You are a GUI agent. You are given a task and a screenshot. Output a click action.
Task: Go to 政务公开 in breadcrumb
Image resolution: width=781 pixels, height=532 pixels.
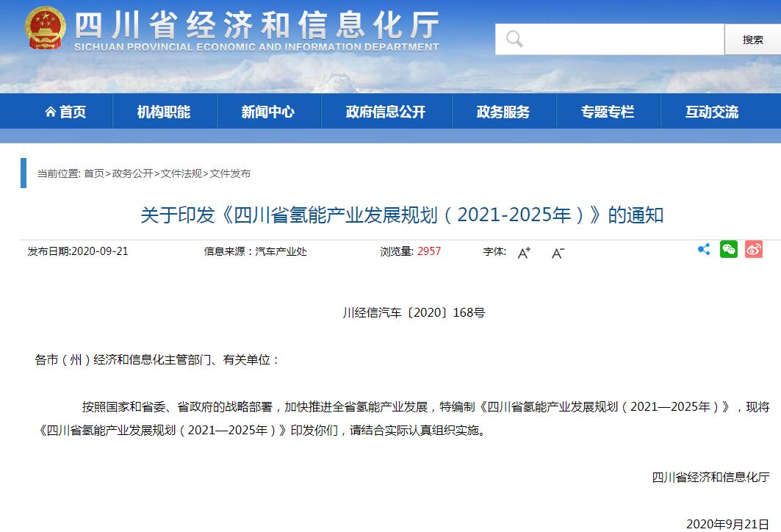[132, 173]
